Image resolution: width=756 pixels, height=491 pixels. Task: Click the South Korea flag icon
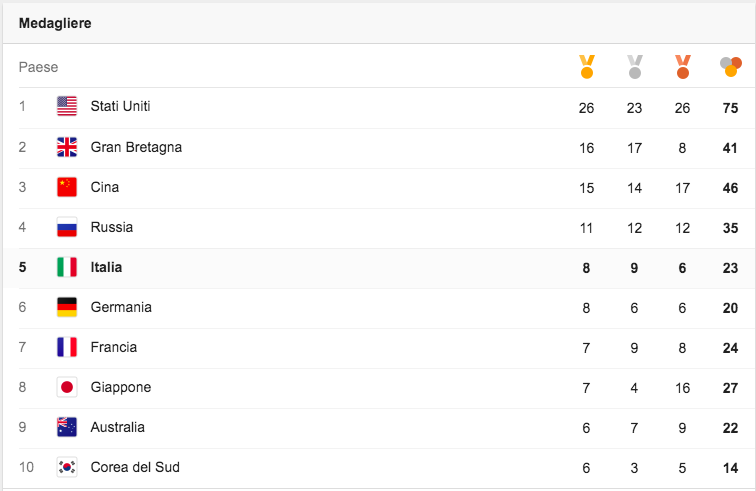point(67,467)
